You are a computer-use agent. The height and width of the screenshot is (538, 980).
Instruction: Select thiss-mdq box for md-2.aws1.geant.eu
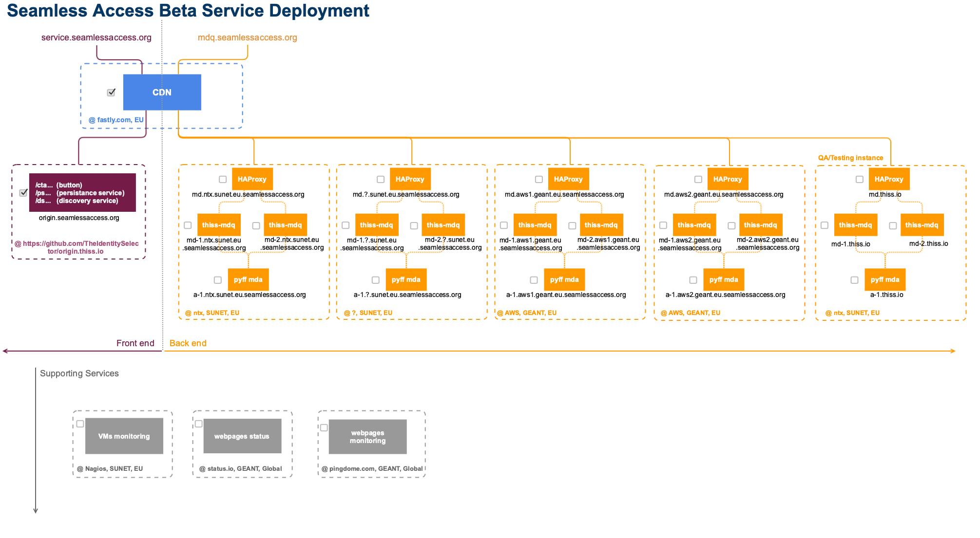[601, 225]
